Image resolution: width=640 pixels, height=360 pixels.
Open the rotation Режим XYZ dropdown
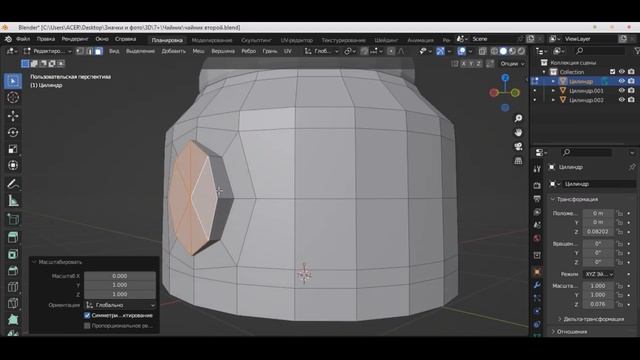pos(599,274)
